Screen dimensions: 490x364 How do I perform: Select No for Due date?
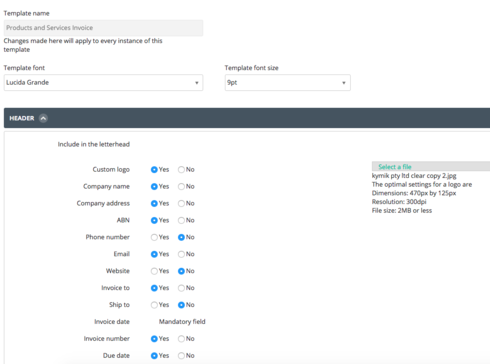coord(181,356)
